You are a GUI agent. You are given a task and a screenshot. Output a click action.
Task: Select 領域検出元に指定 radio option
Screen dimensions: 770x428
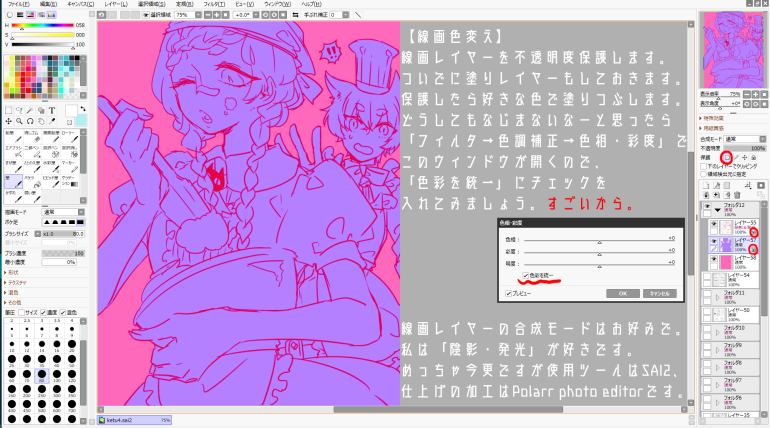[x=704, y=174]
